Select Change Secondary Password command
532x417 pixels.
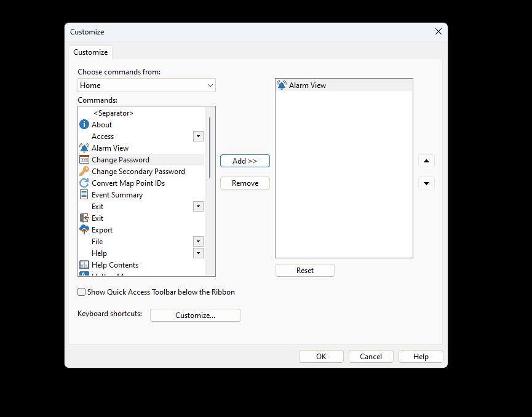coord(138,172)
